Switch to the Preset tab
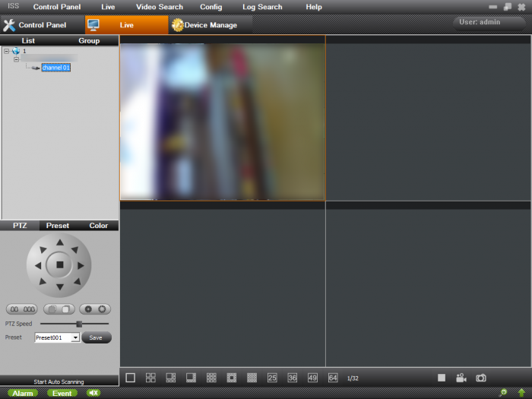This screenshot has width=532, height=399. pos(57,226)
